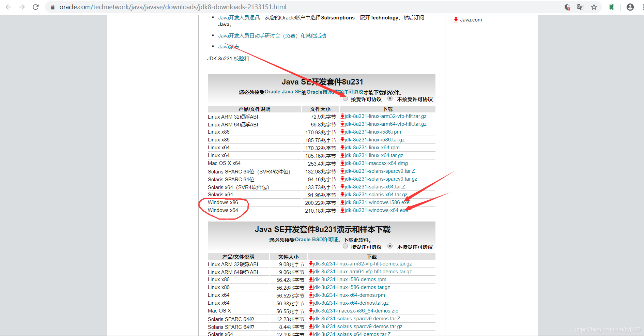Click the Windows x86 row label
Image resolution: width=644 pixels, height=336 pixels.
pos(223,202)
